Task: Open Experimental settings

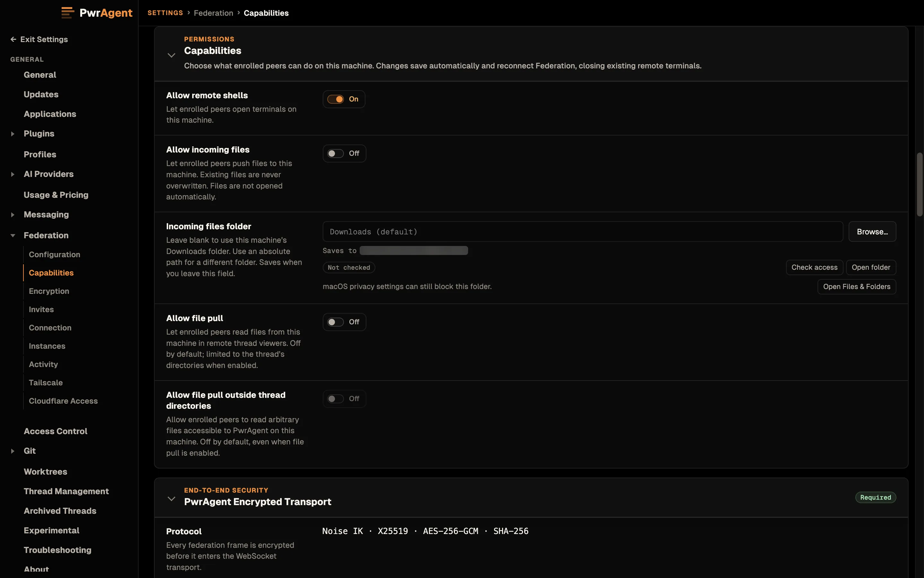Action: (51, 530)
